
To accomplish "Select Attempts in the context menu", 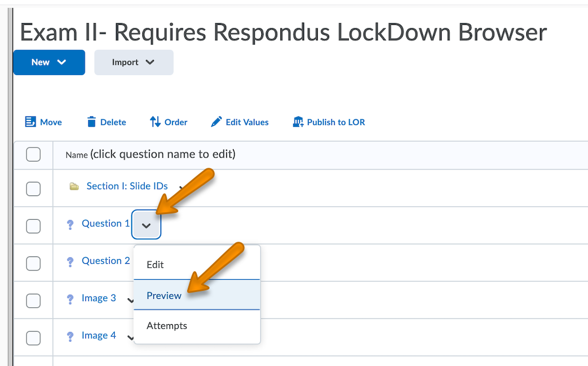I will point(167,326).
